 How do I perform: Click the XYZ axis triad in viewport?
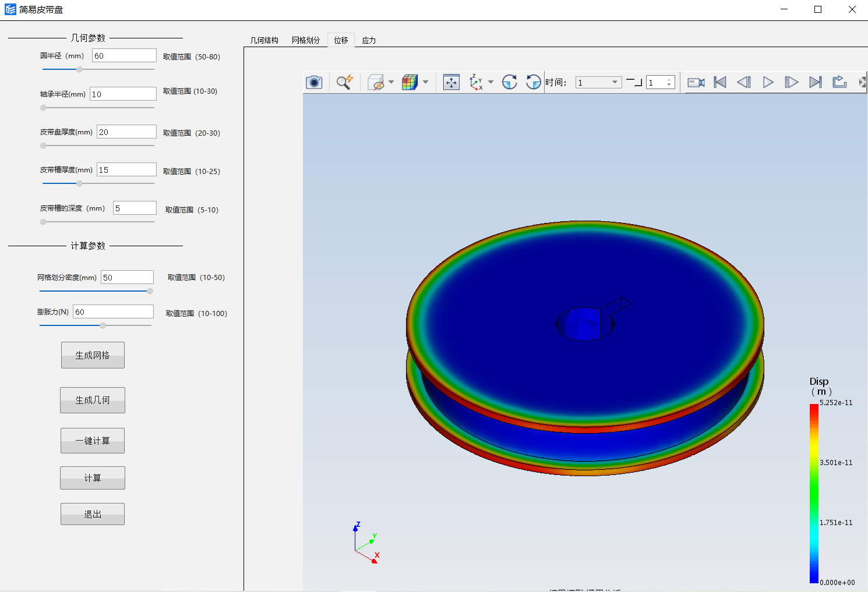pyautogui.click(x=366, y=543)
